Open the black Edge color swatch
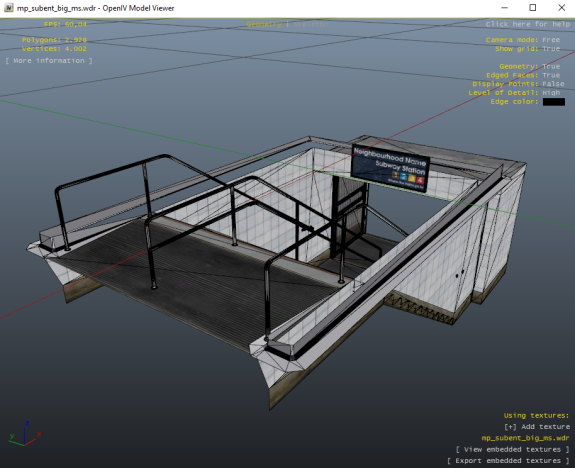 click(553, 102)
